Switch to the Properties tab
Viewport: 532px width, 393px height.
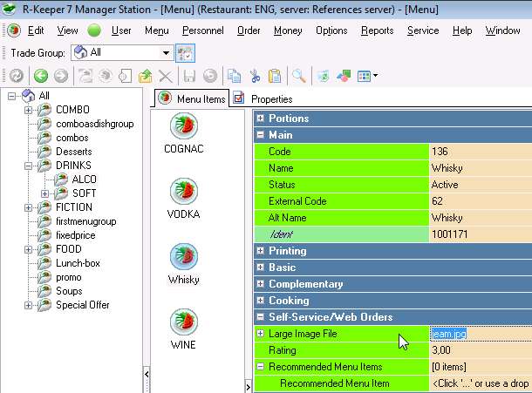pyautogui.click(x=263, y=98)
